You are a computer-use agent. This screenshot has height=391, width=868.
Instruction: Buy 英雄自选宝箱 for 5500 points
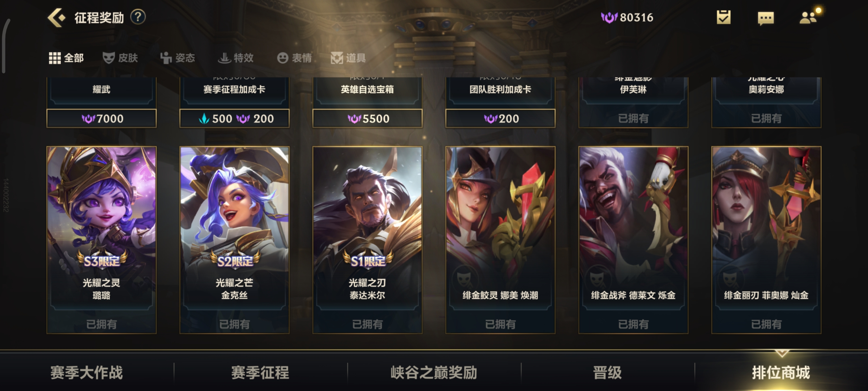(x=367, y=118)
